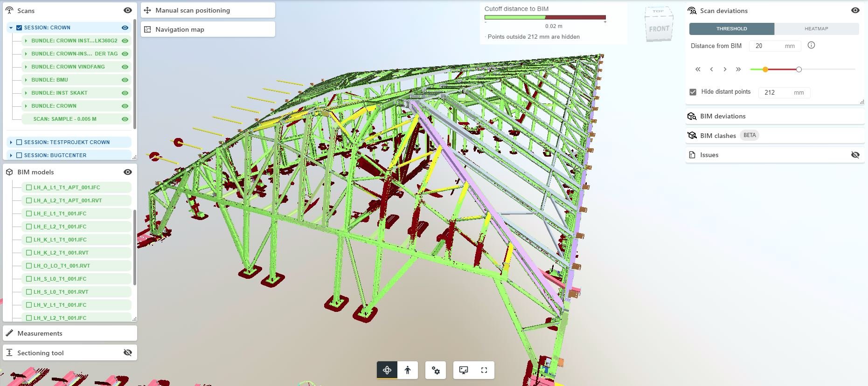
Task: Step threshold back with single left arrow
Action: pyautogui.click(x=711, y=69)
